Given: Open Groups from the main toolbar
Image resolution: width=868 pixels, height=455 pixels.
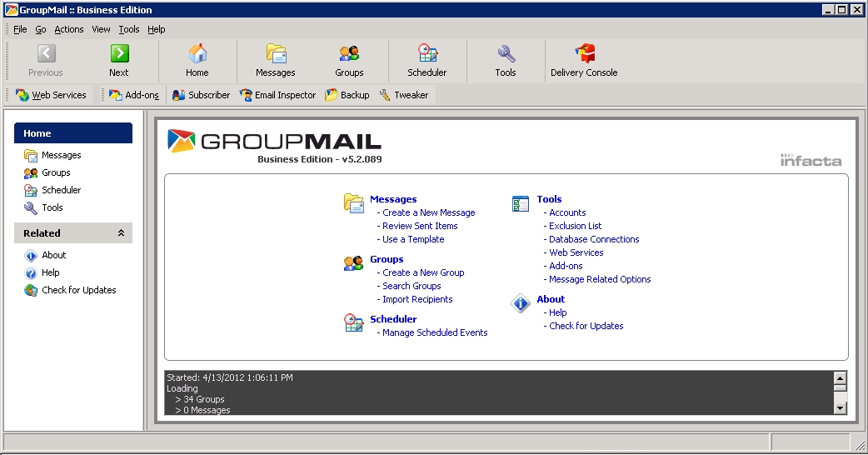Looking at the screenshot, I should click(x=349, y=60).
